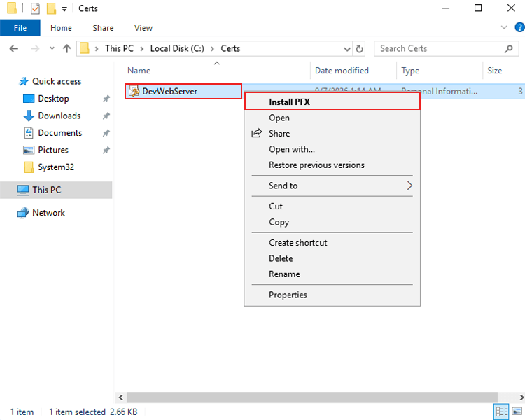Expand chevron after Local Disk breadcrumb
The image size is (525, 420).
[x=212, y=49]
